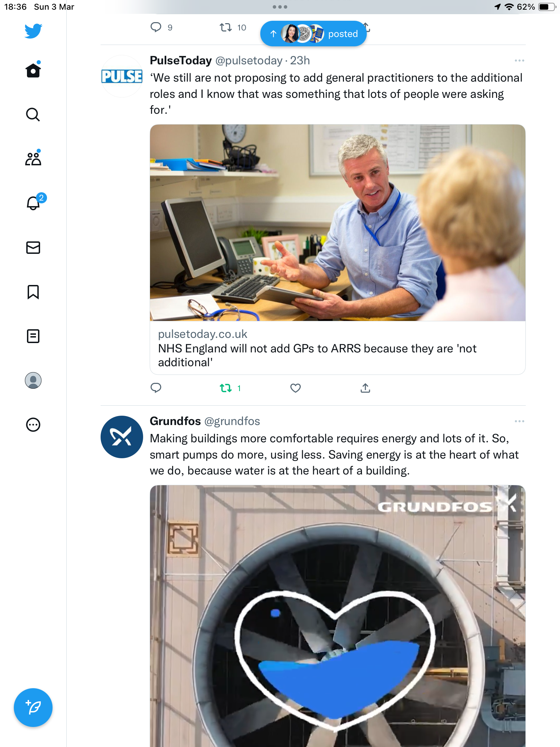The image size is (560, 747).
Task: Open the Search page
Action: click(x=33, y=114)
